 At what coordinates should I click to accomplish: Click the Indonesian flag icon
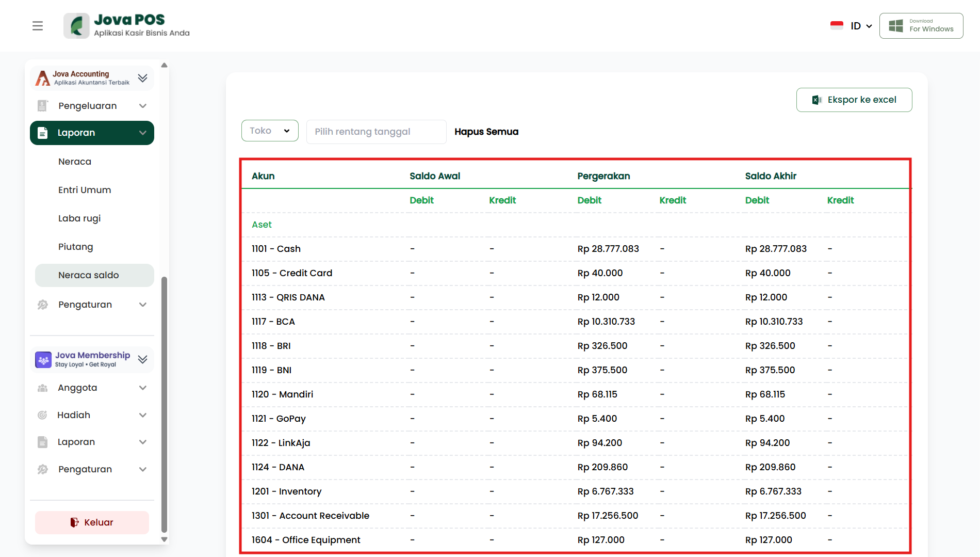836,26
